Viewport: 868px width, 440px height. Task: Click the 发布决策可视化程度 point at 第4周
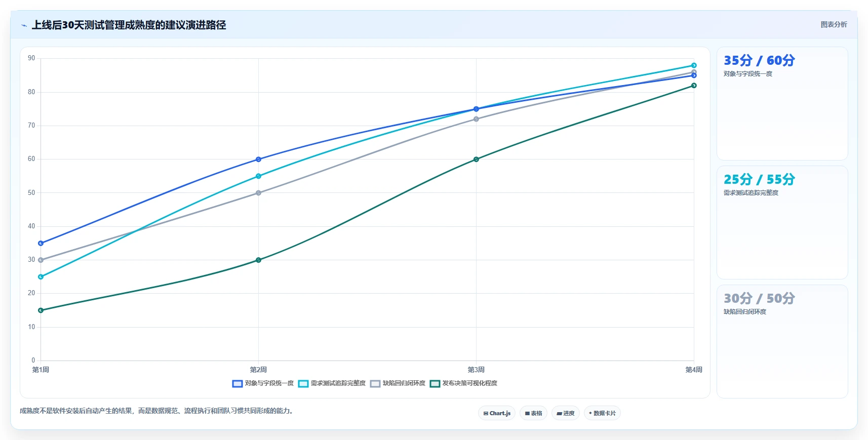pos(694,86)
